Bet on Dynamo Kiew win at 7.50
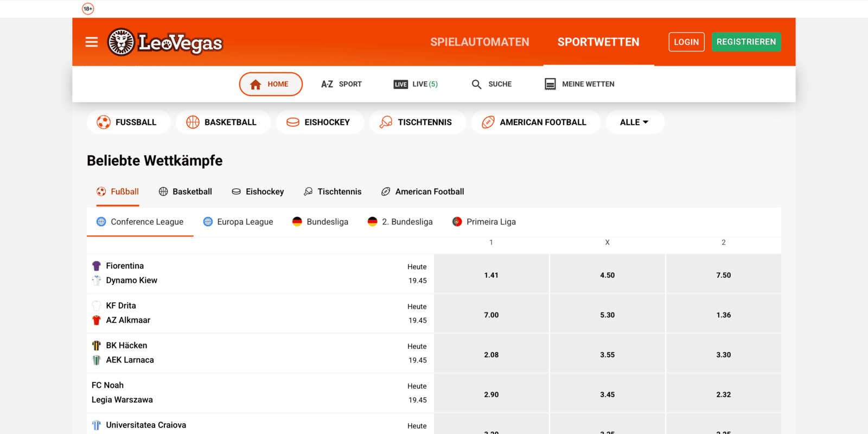This screenshot has height=434, width=868. point(724,275)
